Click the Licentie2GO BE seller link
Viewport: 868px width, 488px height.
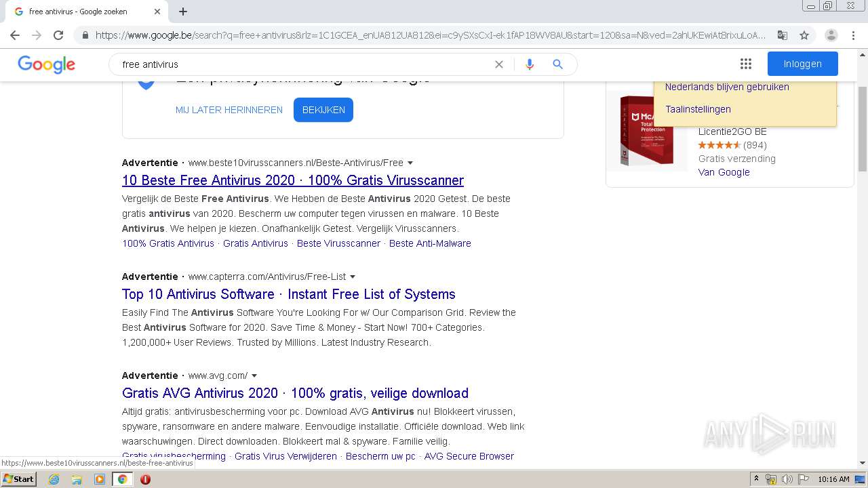tap(732, 131)
